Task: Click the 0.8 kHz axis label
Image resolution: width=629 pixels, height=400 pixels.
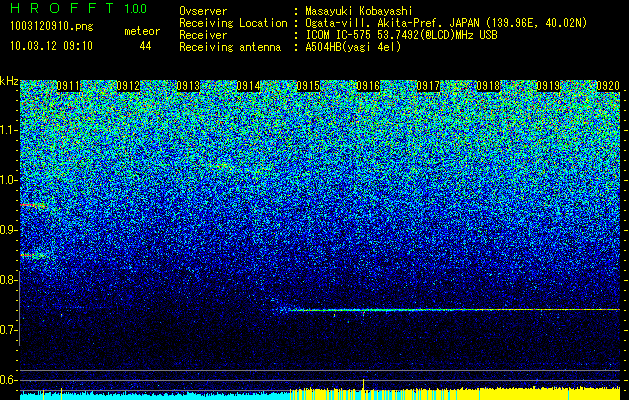Action: pos(8,280)
